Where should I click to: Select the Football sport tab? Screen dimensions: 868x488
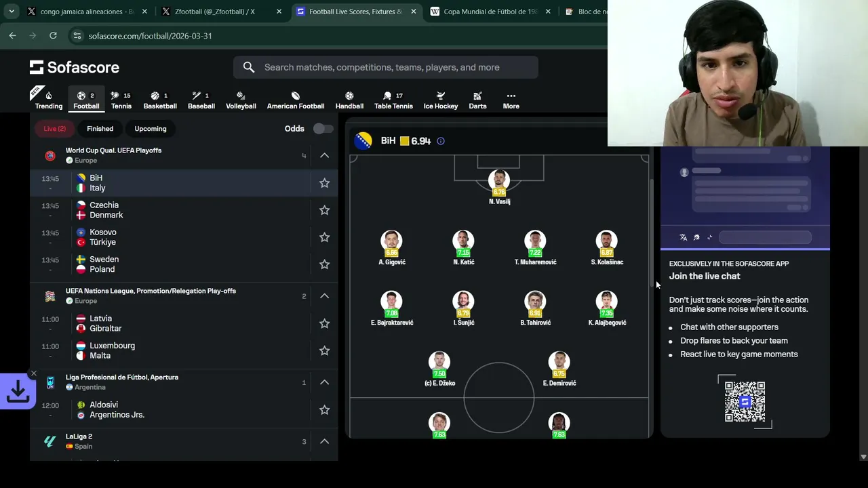pyautogui.click(x=86, y=100)
